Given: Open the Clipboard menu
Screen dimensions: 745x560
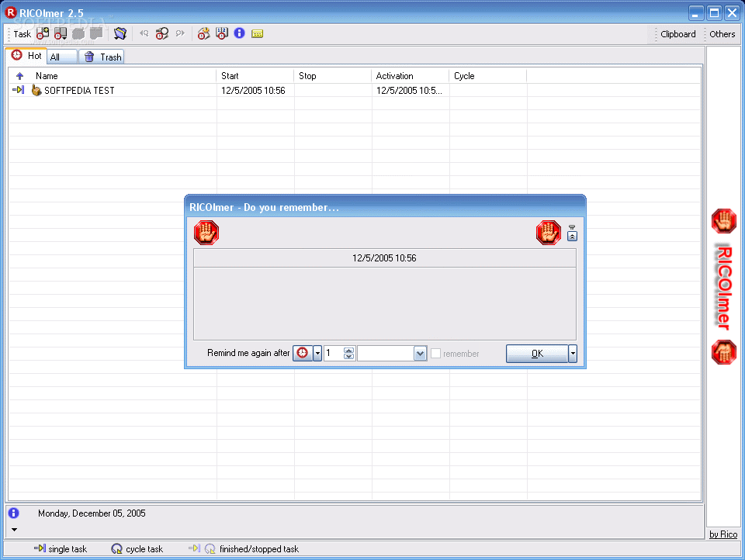Looking at the screenshot, I should coord(678,34).
